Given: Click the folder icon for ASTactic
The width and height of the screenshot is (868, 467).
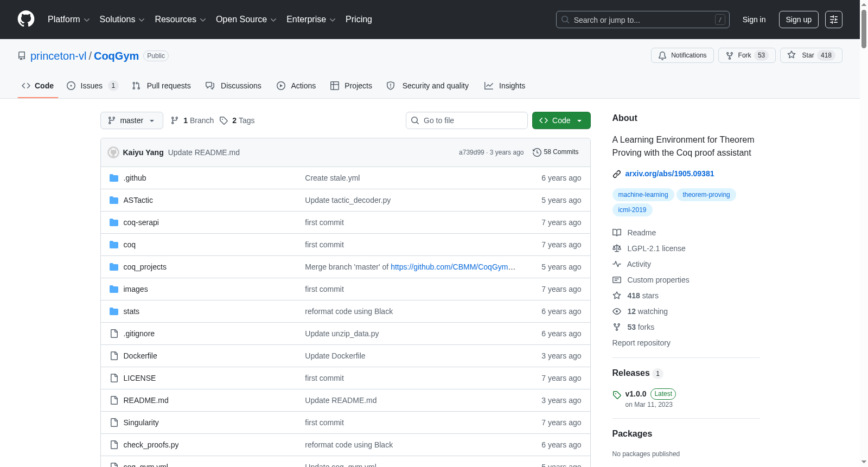Looking at the screenshot, I should click(x=114, y=200).
